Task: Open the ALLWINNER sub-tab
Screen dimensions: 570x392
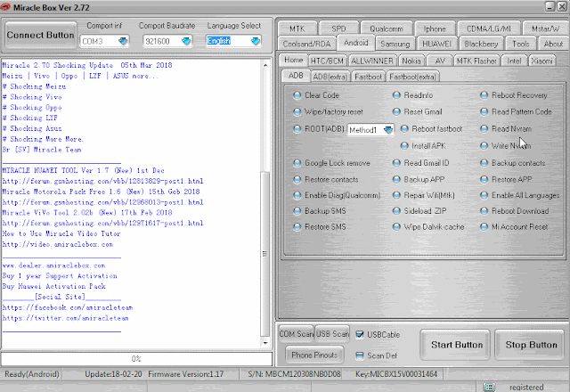Action: 372,61
